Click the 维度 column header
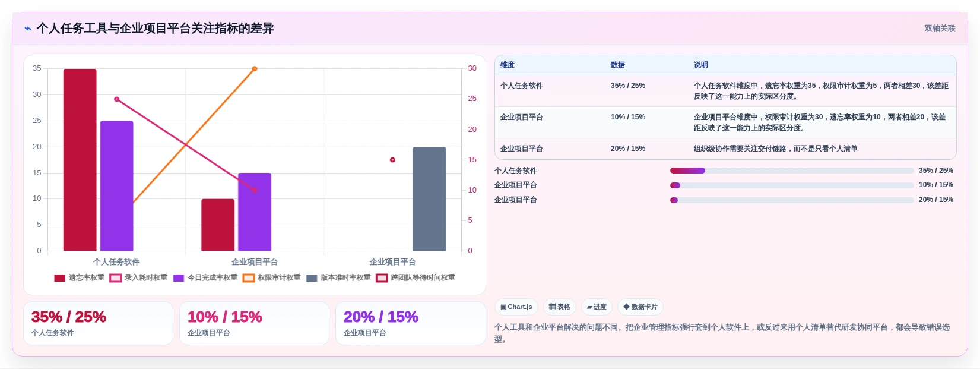The image size is (980, 369). pyautogui.click(x=508, y=65)
